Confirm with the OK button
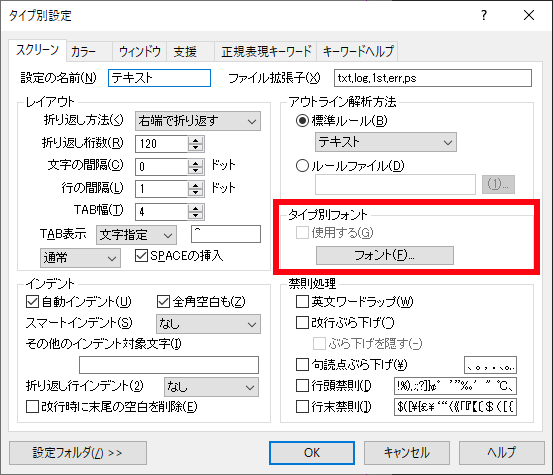Image resolution: width=553 pixels, height=475 pixels. [x=312, y=453]
